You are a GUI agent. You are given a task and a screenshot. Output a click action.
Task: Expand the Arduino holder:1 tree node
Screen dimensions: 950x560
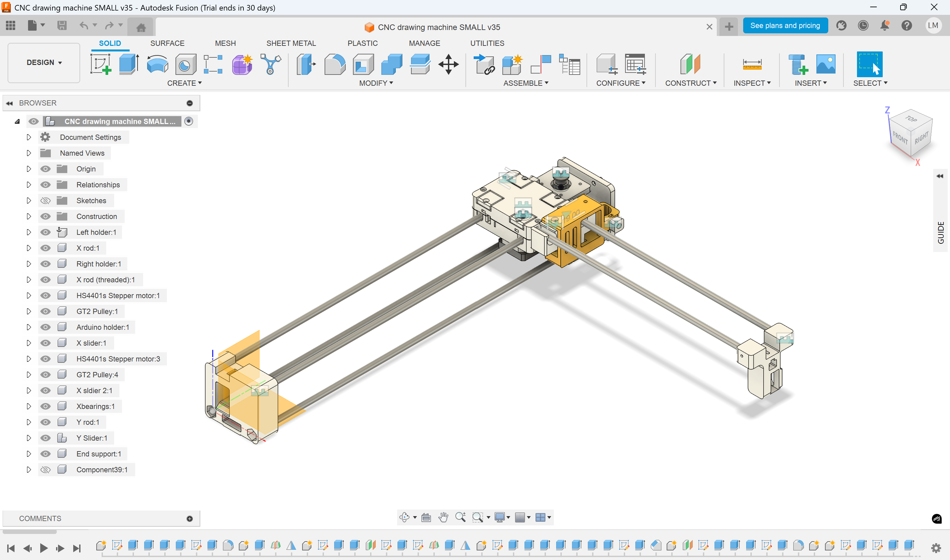29,327
